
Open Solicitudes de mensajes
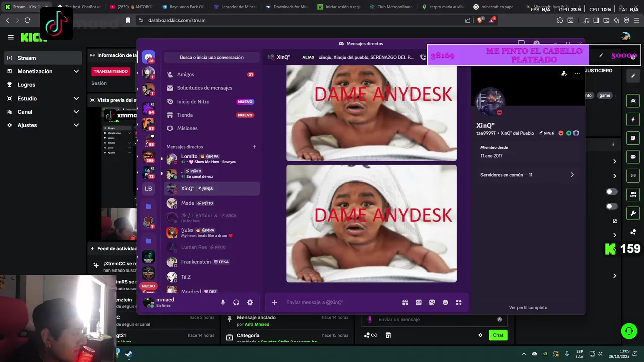tap(211, 88)
